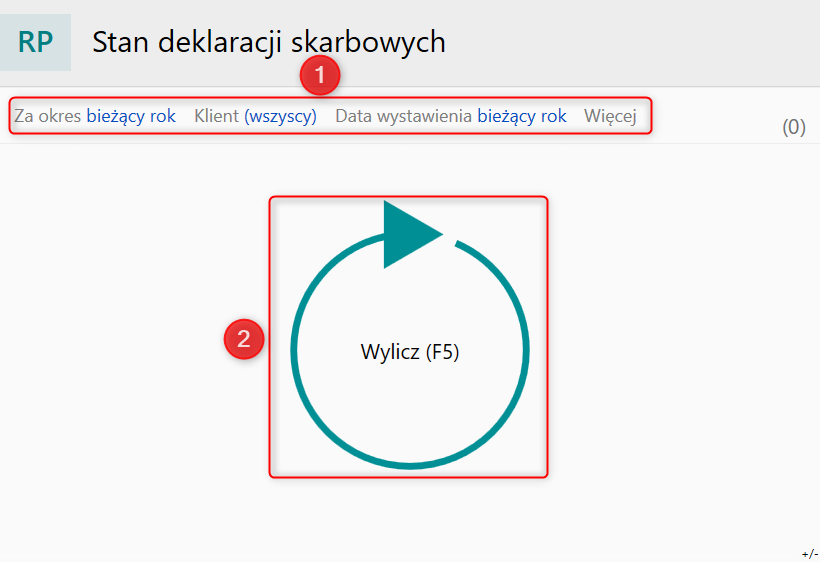Change the Za okres bieżący rok filter

[95, 116]
